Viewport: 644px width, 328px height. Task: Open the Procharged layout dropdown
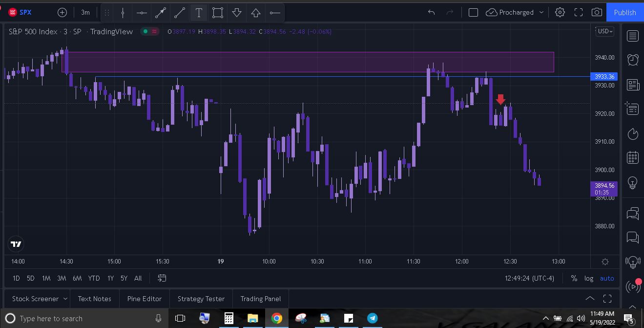541,12
